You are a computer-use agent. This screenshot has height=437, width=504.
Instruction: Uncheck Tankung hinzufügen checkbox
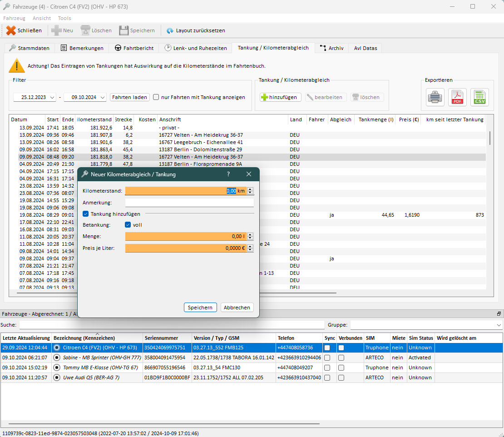coord(85,214)
